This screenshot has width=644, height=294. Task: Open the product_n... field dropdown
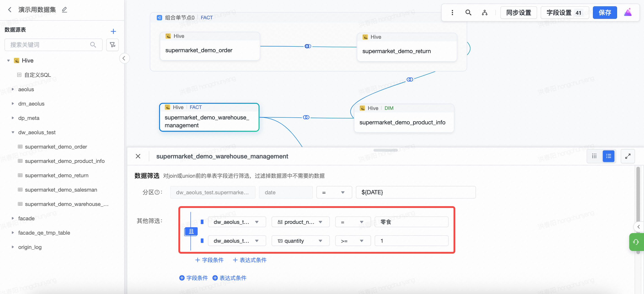(x=300, y=222)
